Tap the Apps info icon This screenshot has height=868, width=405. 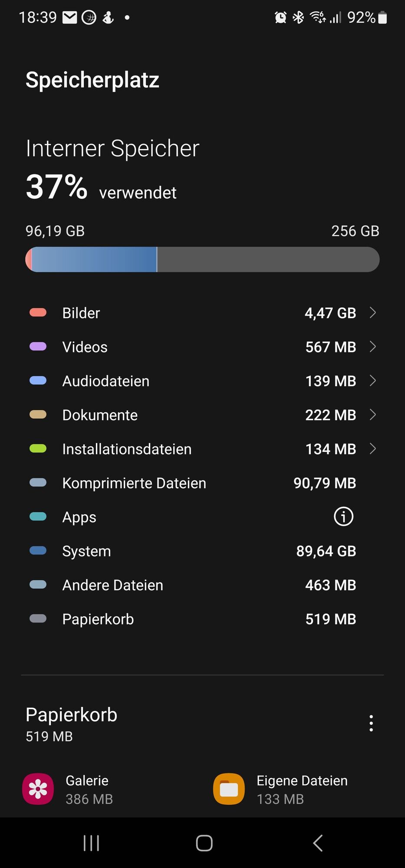pos(343,516)
